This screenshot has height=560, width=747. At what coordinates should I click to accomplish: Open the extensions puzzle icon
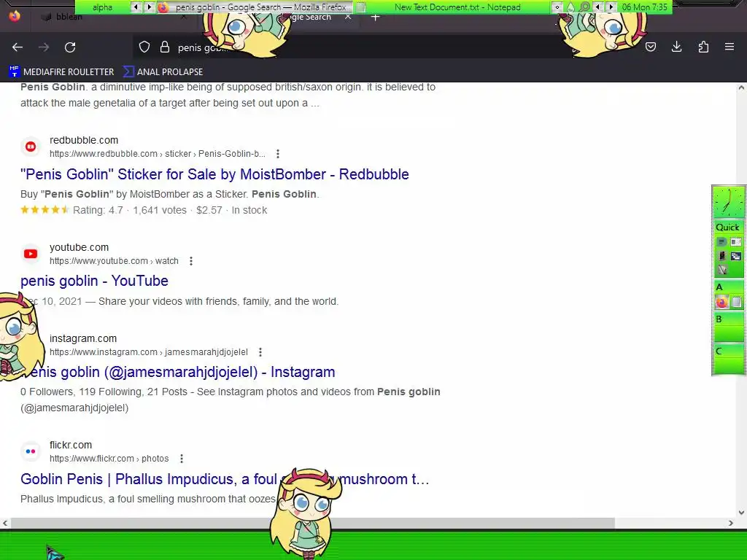(703, 47)
